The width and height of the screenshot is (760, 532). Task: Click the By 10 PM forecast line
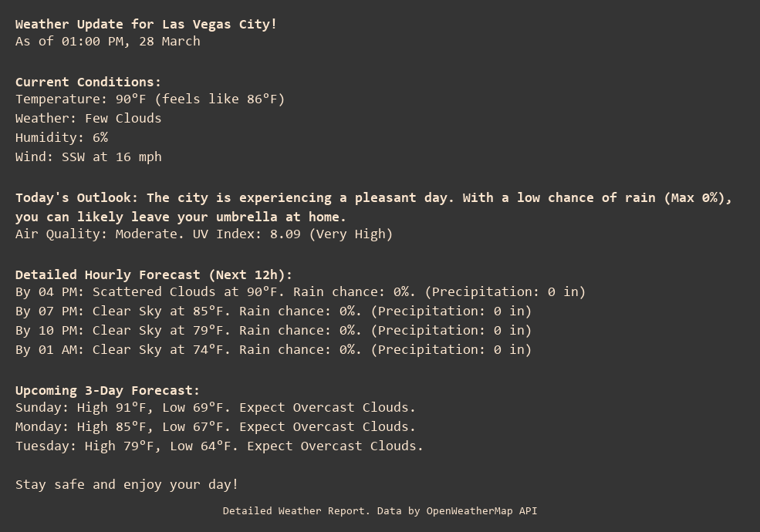coord(273,330)
